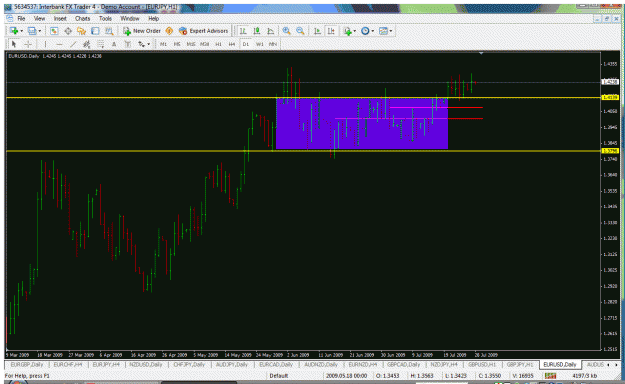Select the Text tool
This screenshot has width=625, height=384.
114,44
